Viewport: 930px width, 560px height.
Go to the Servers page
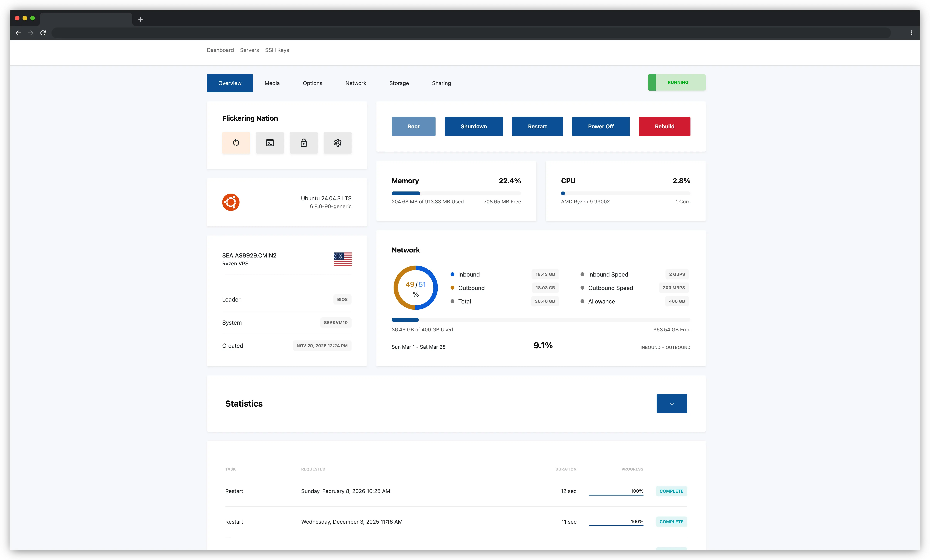tap(249, 50)
